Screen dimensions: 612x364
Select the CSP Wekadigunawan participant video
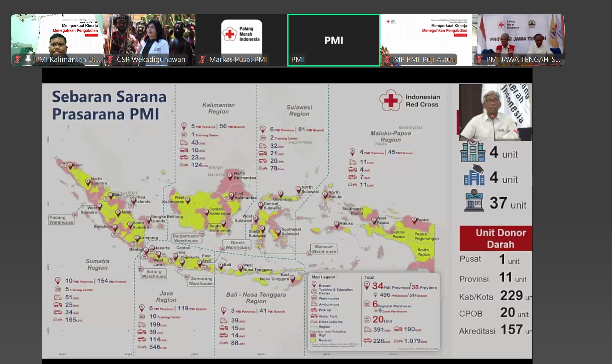[149, 37]
